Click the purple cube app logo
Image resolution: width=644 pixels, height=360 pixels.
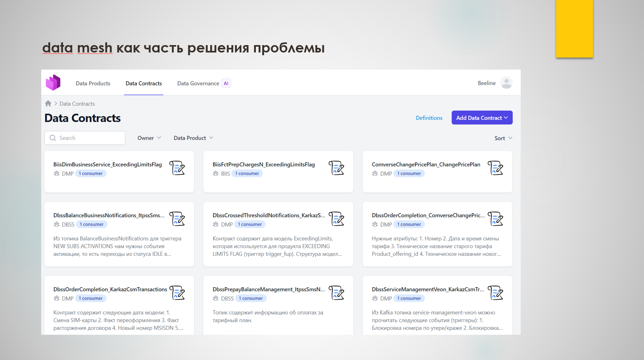[53, 83]
